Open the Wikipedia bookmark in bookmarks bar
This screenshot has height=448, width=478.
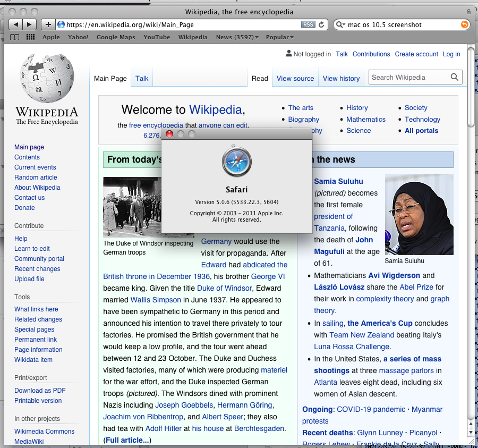point(193,37)
